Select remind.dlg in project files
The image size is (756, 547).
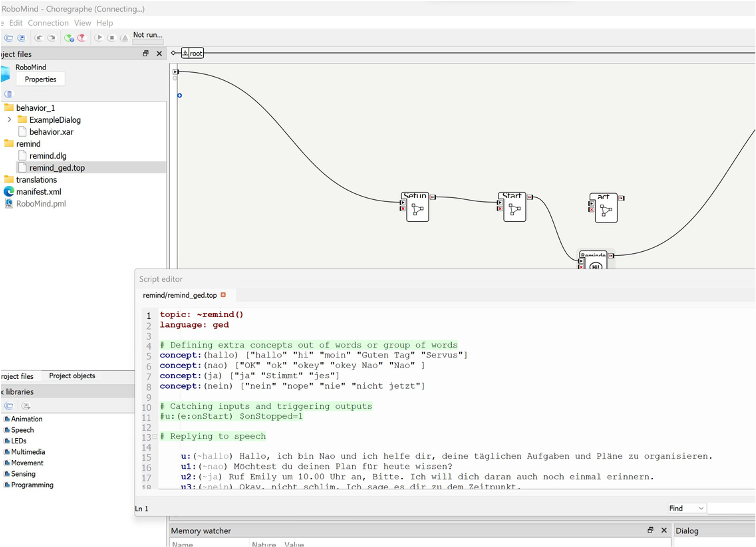[x=48, y=156]
